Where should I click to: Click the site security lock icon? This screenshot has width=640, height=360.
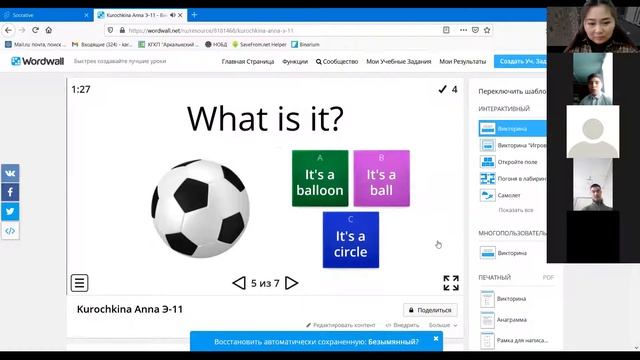coord(122,31)
